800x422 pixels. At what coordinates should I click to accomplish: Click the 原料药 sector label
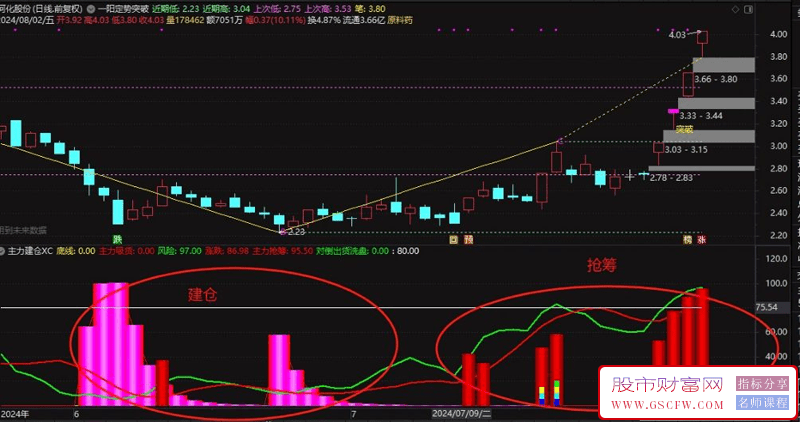(x=400, y=20)
